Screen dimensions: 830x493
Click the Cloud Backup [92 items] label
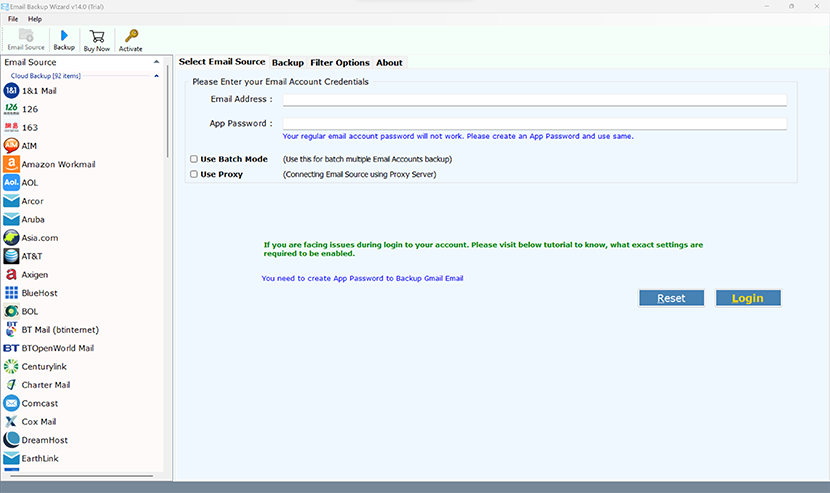click(46, 76)
